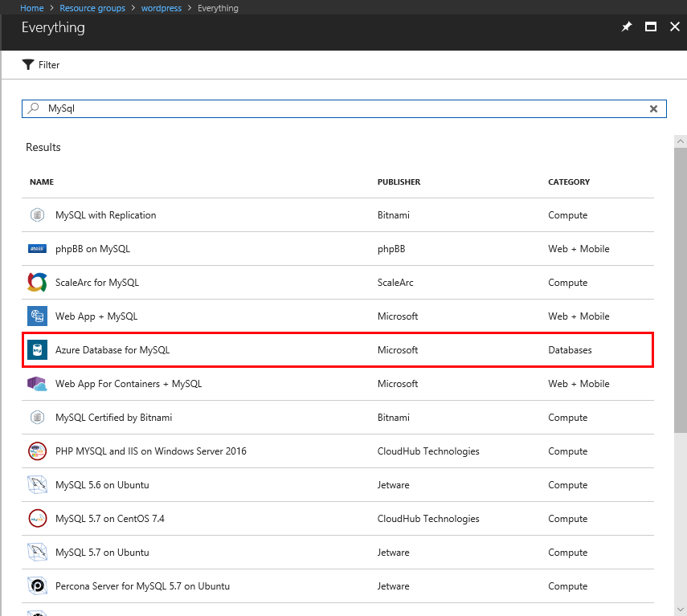Click the PHP MYSQL and IIS icon
This screenshot has height=616, width=687.
point(37,451)
